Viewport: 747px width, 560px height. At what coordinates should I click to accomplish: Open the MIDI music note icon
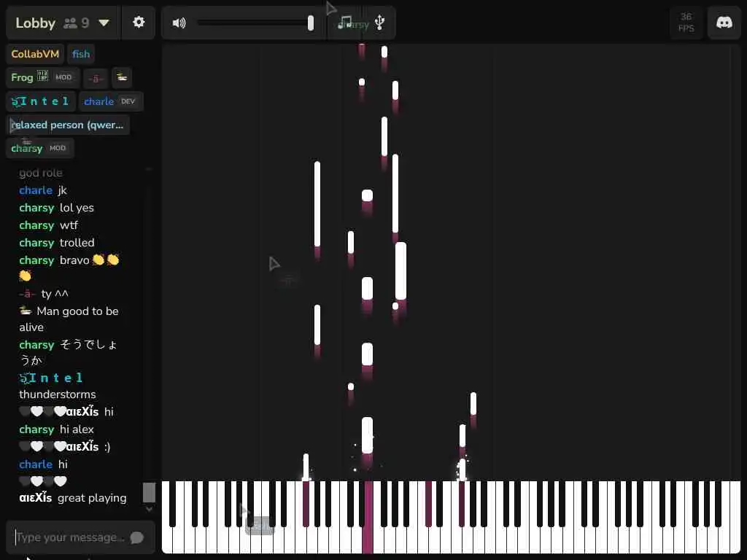(x=344, y=23)
